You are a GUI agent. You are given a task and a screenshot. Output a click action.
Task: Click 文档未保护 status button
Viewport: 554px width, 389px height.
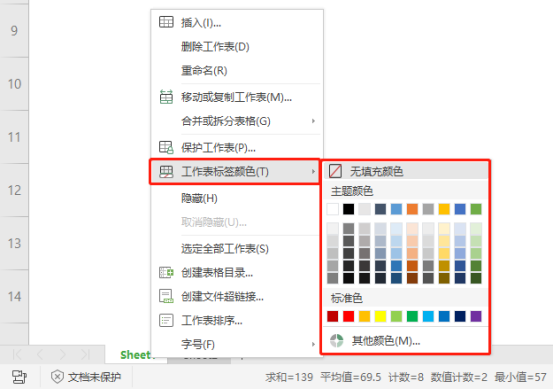click(x=86, y=377)
